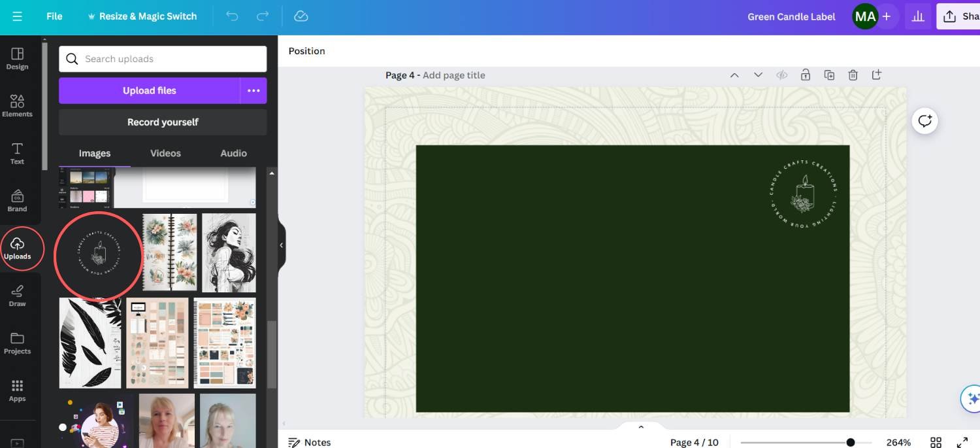Duplicate page 4 with the copy icon

[829, 75]
